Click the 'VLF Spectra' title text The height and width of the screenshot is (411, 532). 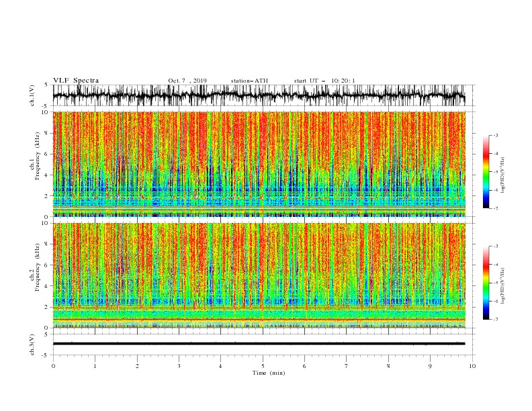pyautogui.click(x=76, y=81)
